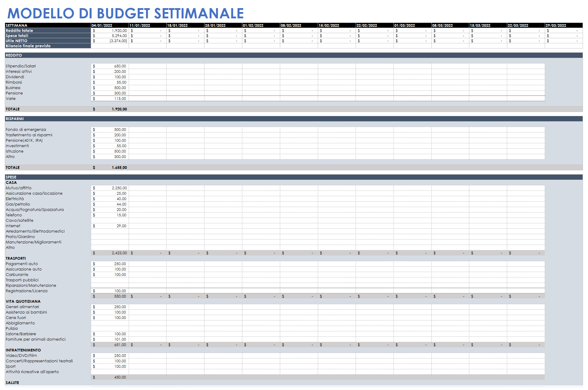Select the SETTIMANA header cell

pos(48,26)
